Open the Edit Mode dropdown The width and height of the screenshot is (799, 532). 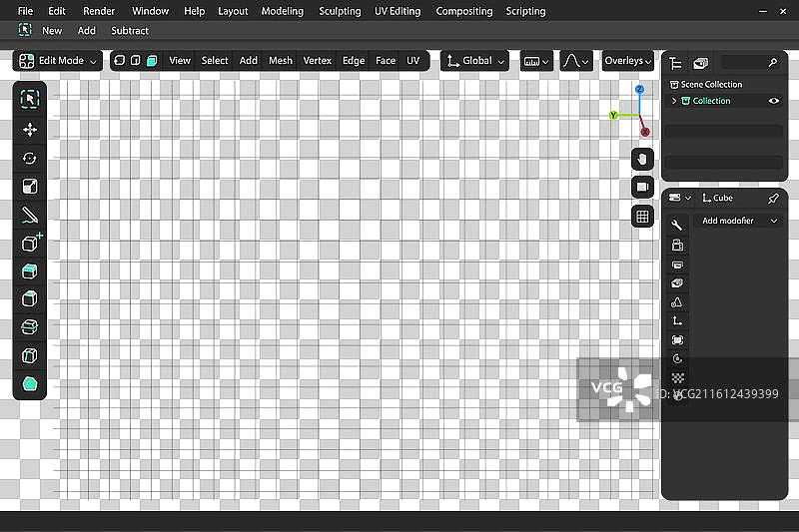coord(56,61)
